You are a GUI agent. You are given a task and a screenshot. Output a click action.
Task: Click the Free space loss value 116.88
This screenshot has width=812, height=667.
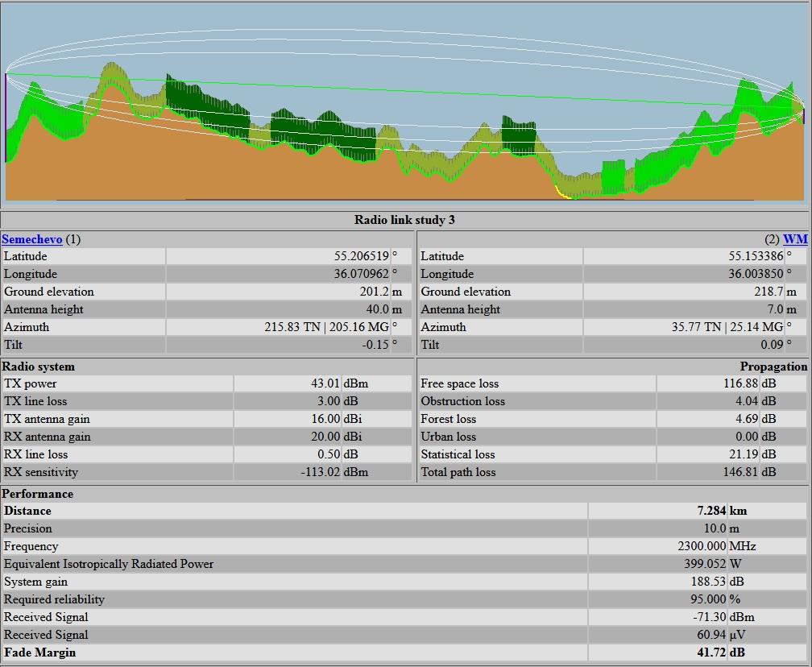pyautogui.click(x=740, y=383)
